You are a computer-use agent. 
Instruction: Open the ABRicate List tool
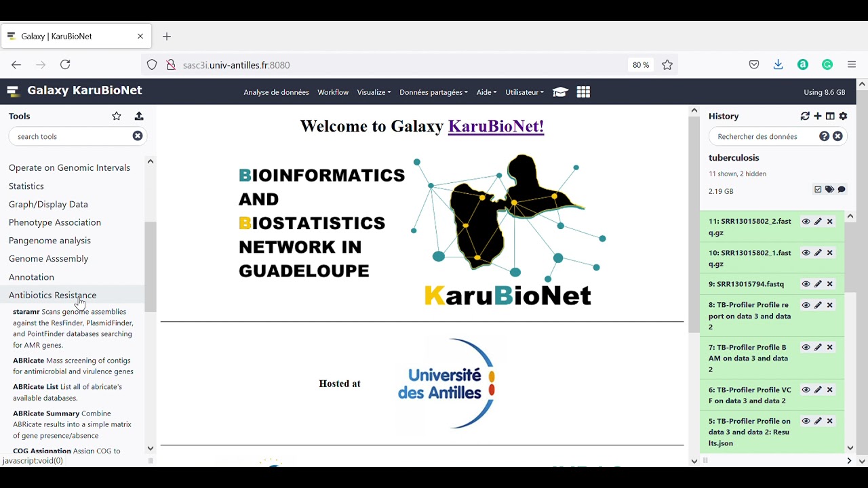[35, 387]
